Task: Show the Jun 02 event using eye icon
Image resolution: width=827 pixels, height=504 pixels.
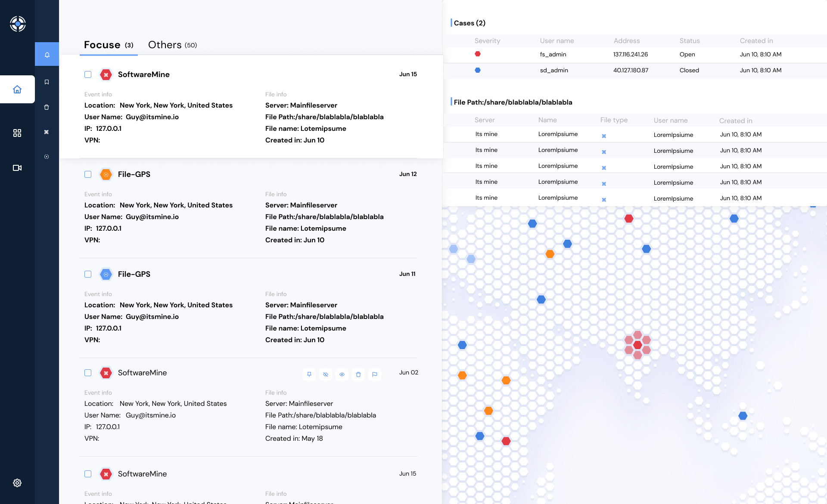Action: 342,374
